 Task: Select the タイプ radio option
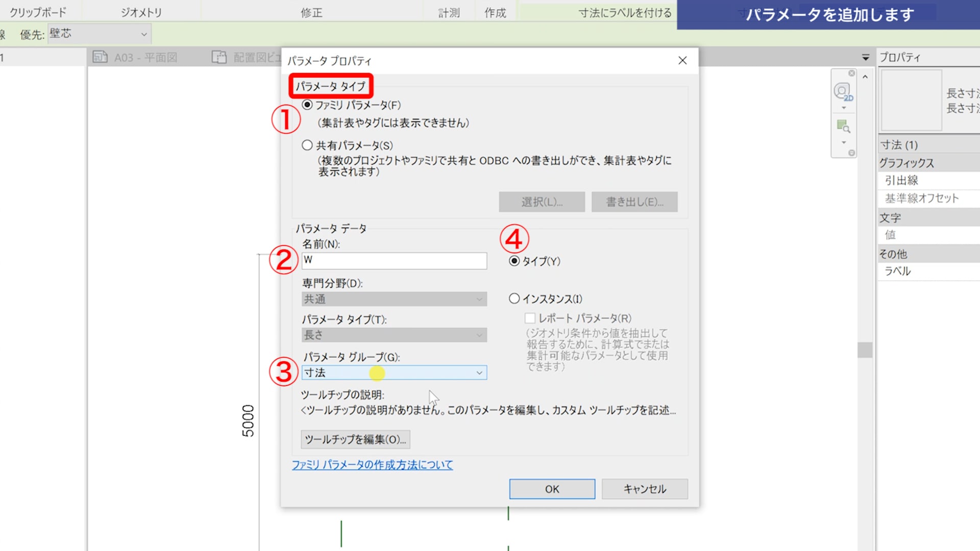(514, 261)
